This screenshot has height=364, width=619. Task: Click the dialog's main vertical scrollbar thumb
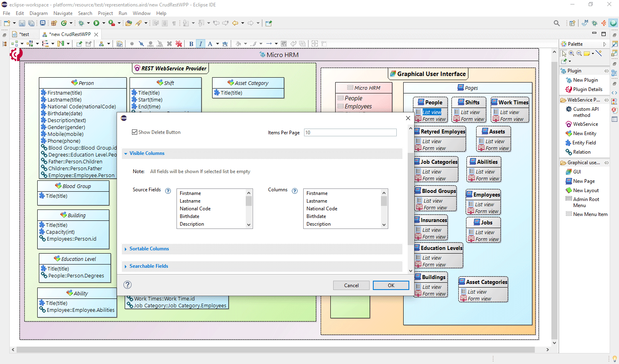(x=411, y=198)
